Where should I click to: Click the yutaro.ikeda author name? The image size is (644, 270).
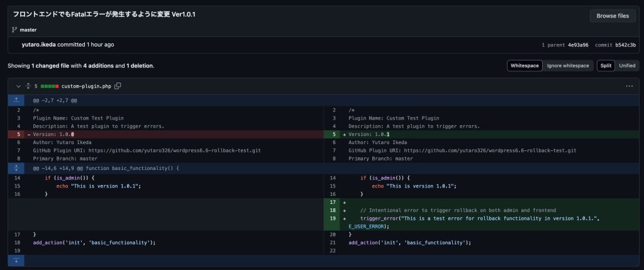(38, 45)
